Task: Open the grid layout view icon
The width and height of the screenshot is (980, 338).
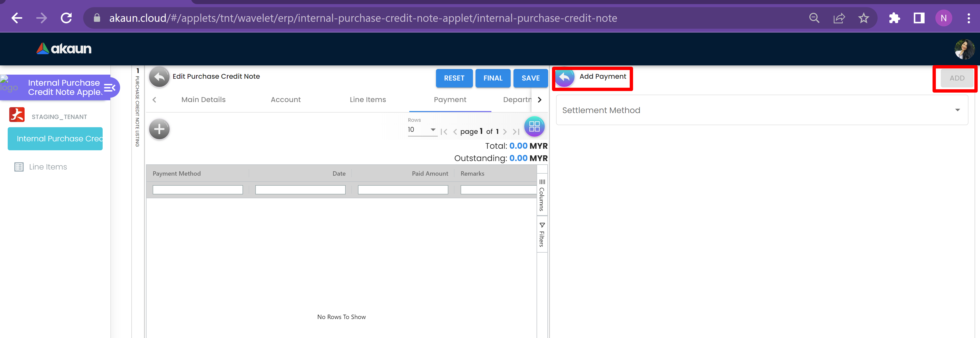Action: (534, 127)
